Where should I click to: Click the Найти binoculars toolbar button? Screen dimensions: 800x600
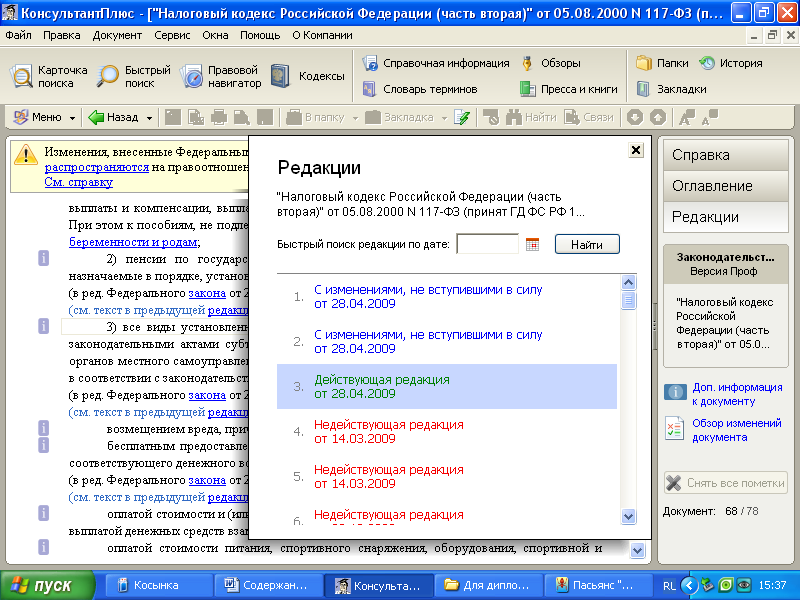(531, 117)
